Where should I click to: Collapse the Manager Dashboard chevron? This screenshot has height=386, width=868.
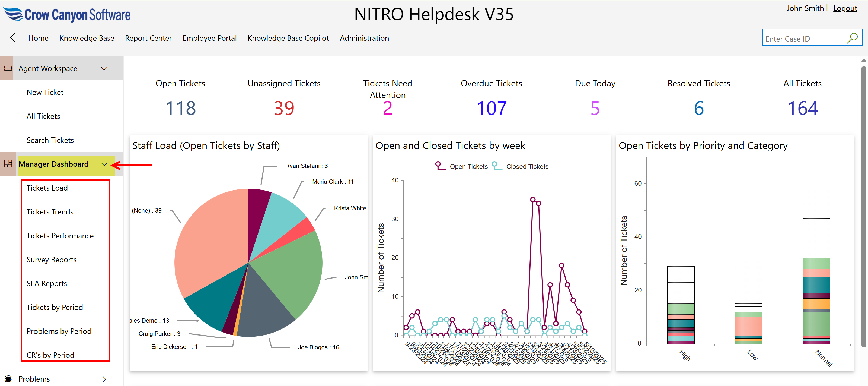pyautogui.click(x=104, y=164)
